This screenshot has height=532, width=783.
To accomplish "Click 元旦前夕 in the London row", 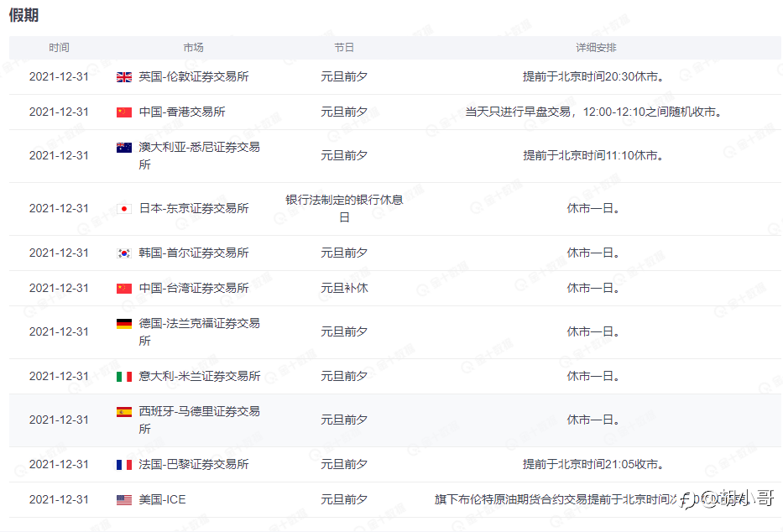I will pyautogui.click(x=344, y=76).
